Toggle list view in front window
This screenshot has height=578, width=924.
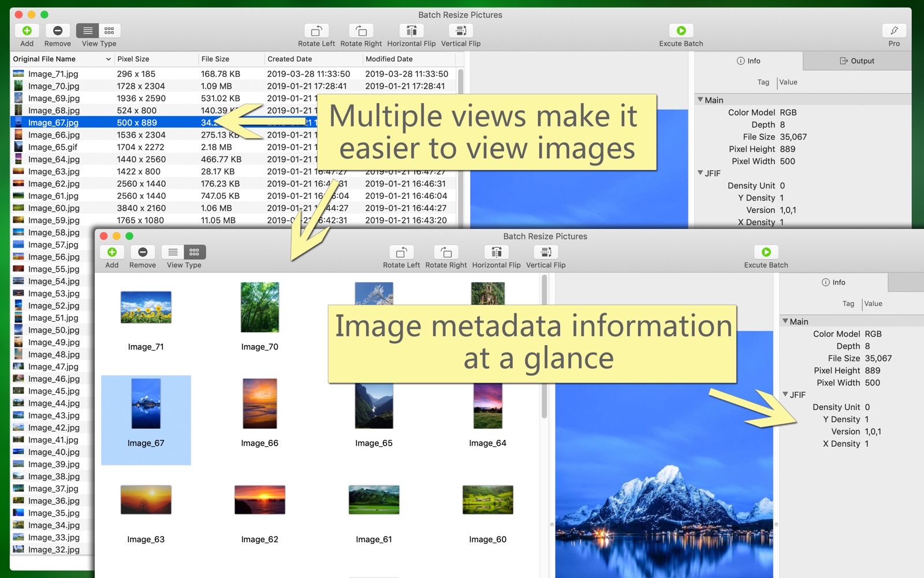[x=173, y=253]
